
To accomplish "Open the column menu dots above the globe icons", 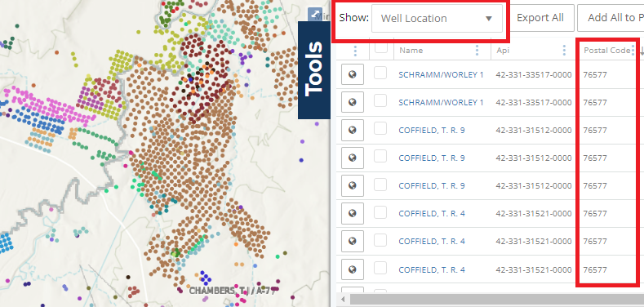I will (x=355, y=51).
